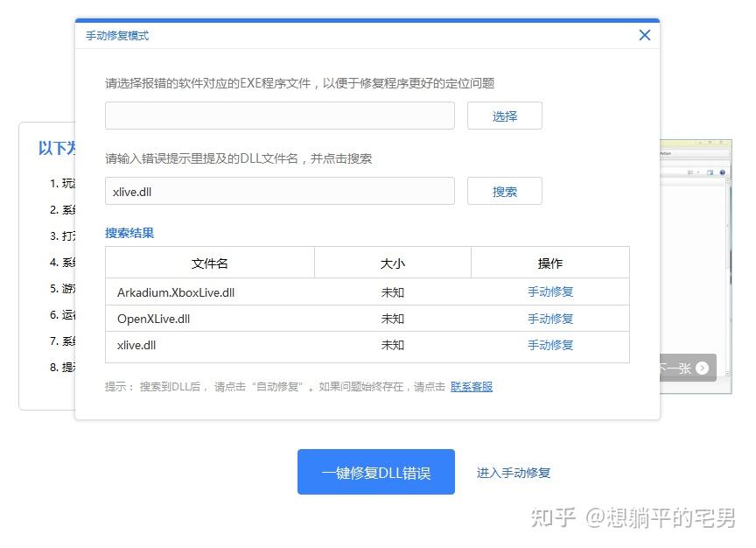Click the EXE program path input field
Image resolution: width=756 pixels, height=548 pixels.
[279, 116]
